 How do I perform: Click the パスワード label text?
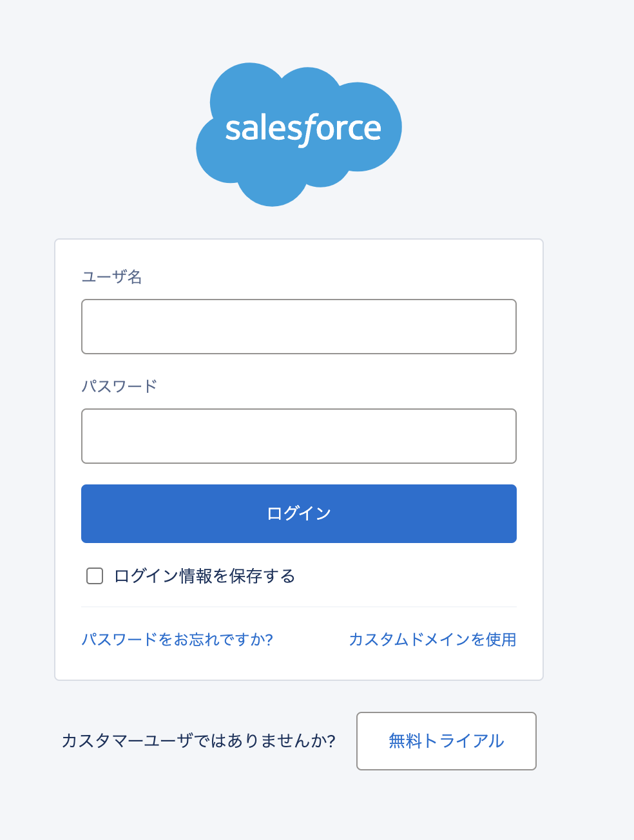[x=119, y=387]
